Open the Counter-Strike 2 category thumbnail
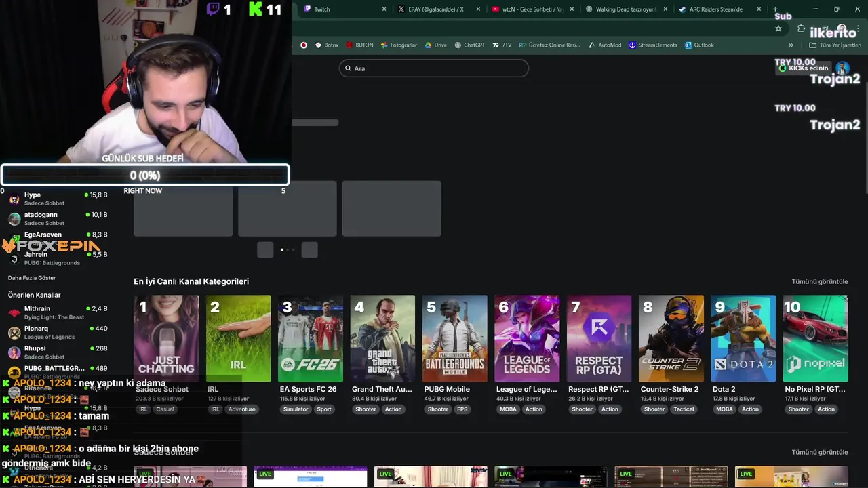 671,338
